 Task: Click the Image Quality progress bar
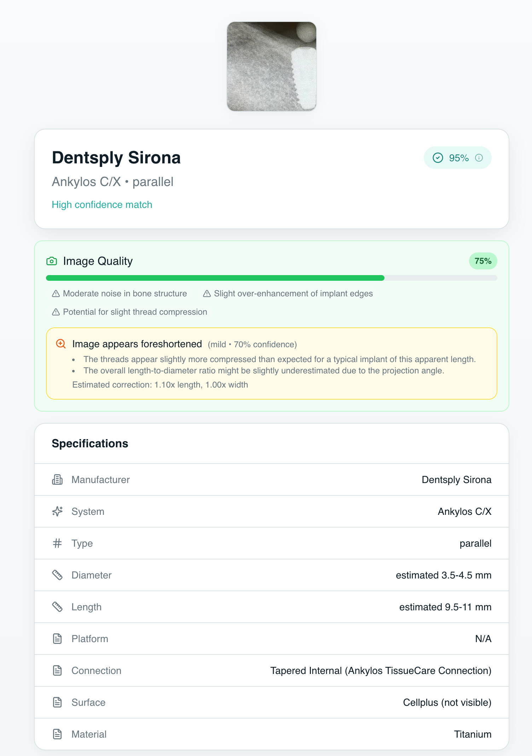tap(271, 278)
